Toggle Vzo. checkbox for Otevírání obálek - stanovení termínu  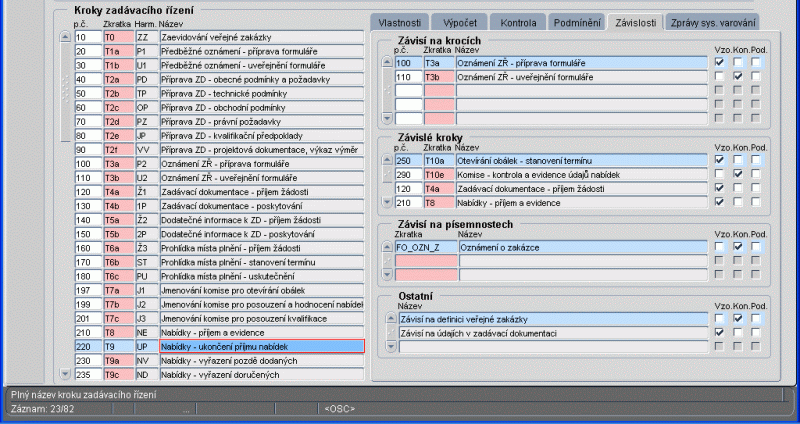tap(719, 160)
